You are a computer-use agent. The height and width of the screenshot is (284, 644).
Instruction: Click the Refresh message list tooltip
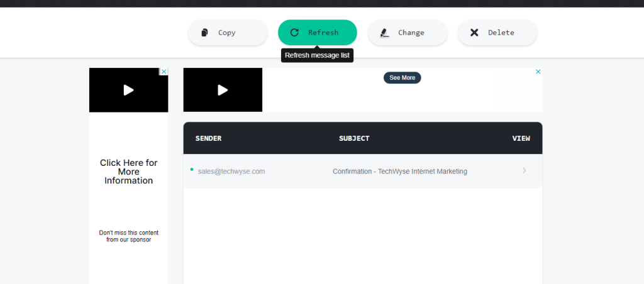pos(317,55)
